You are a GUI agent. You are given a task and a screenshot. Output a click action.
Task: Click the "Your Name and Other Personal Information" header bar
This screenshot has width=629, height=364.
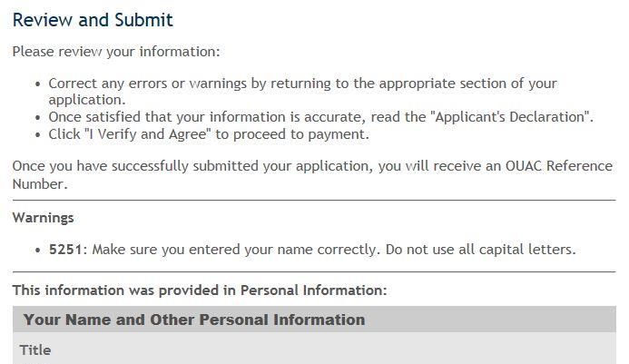point(314,319)
